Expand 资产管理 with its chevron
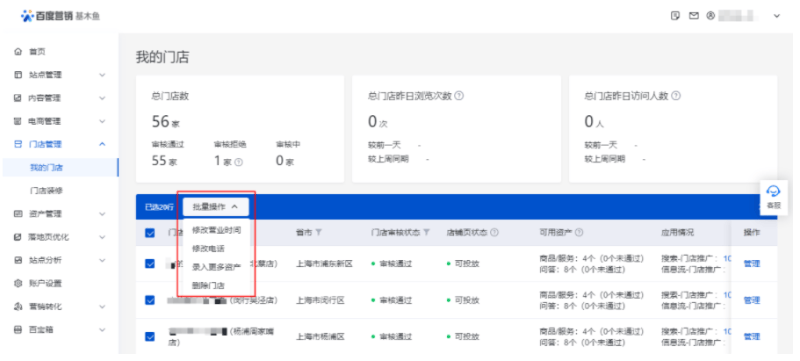The width and height of the screenshot is (800, 361). pos(102,214)
